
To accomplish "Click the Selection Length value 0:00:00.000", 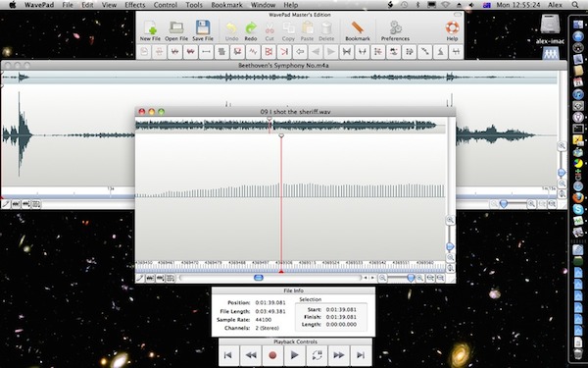I will click(341, 325).
